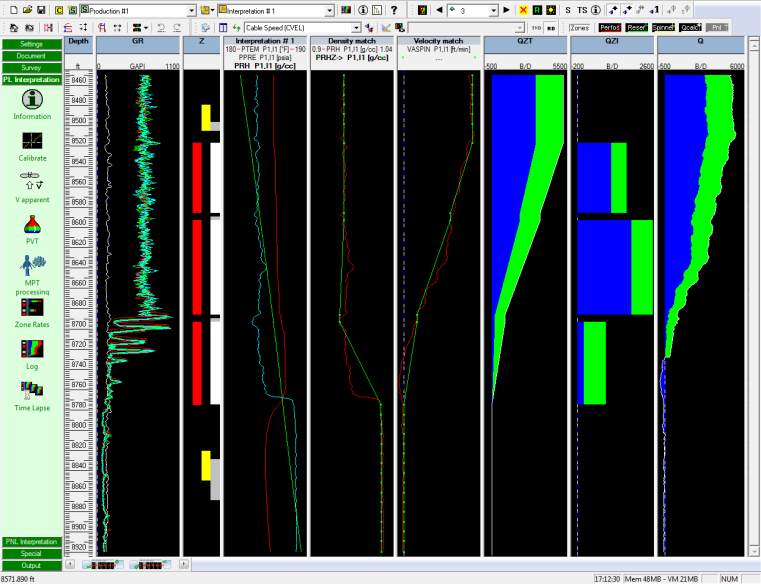Open the PVT flask icon
This screenshot has width=761, height=584.
[x=32, y=224]
